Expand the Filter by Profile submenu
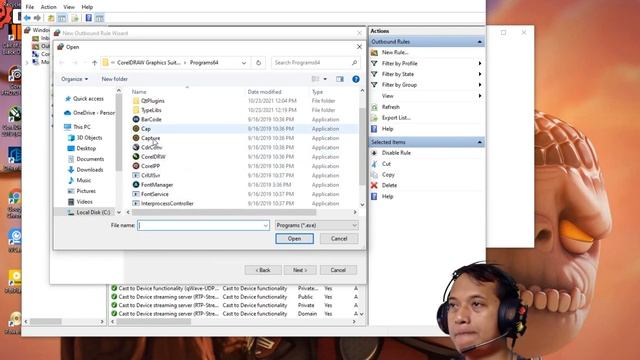The image size is (640, 360). tap(480, 64)
